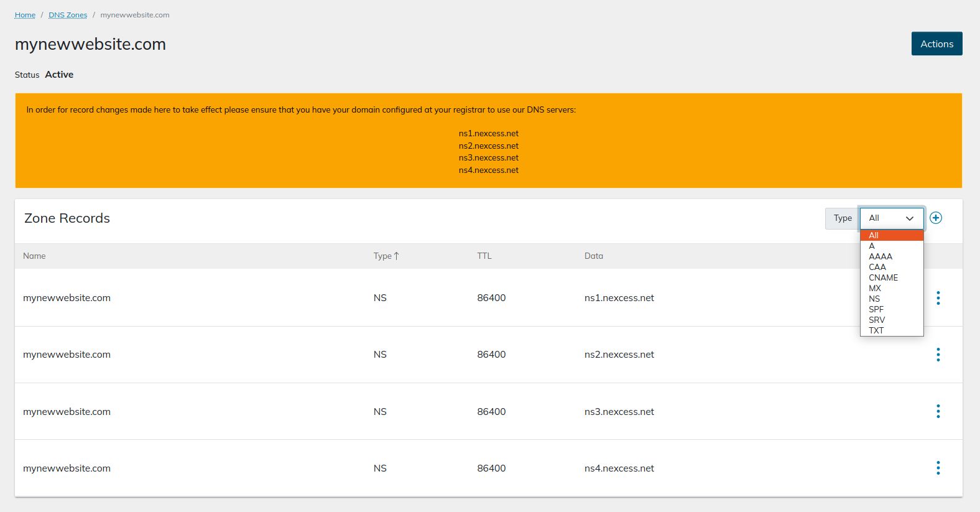980x512 pixels.
Task: Open the Actions button
Action: pos(936,44)
